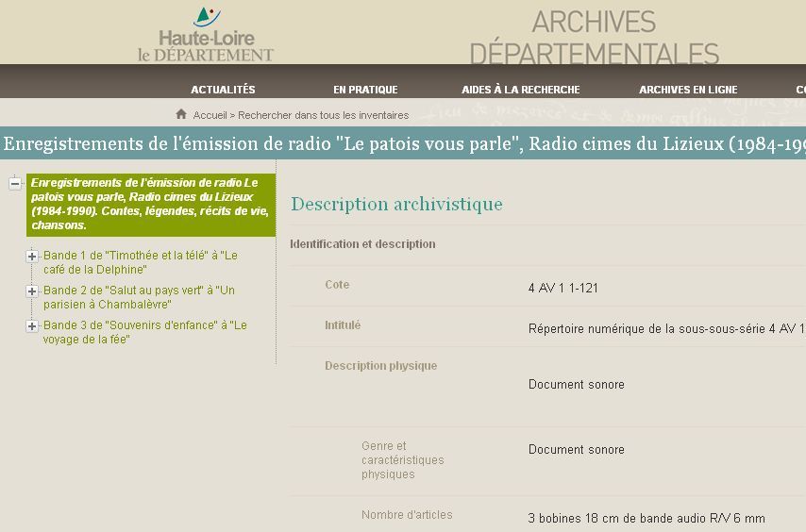Select Bande 3 "Souvenirs d'enfance" entry
The image size is (806, 532).
(x=144, y=332)
